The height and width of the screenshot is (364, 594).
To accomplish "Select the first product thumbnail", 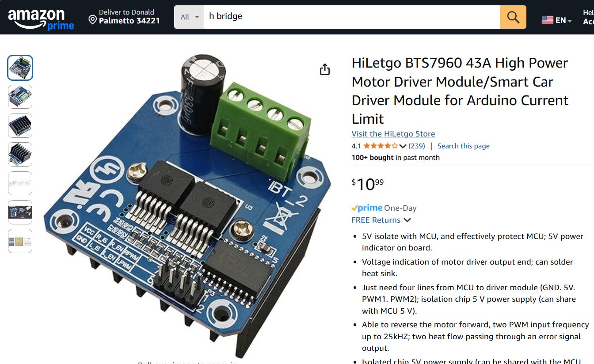I will point(20,68).
